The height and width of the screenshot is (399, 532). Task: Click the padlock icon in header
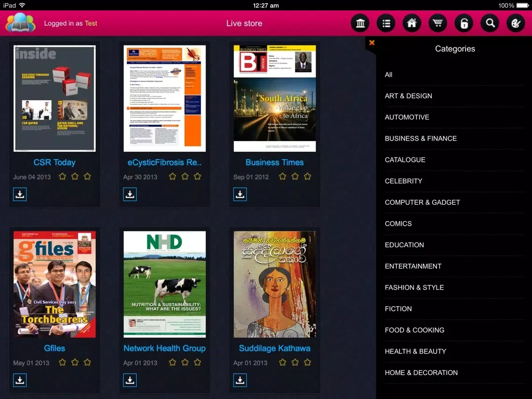464,23
